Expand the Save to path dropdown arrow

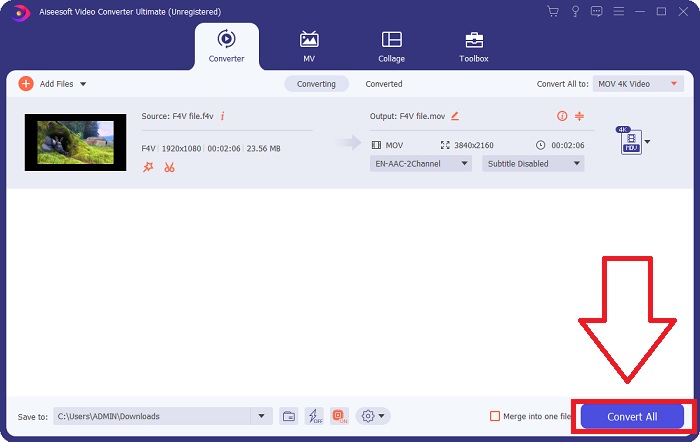pos(262,416)
